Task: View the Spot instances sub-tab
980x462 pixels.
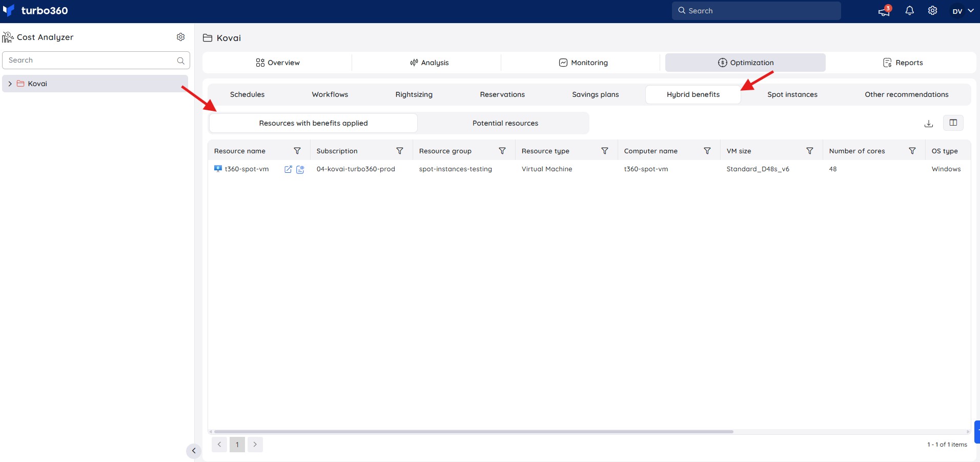Action: coord(792,94)
